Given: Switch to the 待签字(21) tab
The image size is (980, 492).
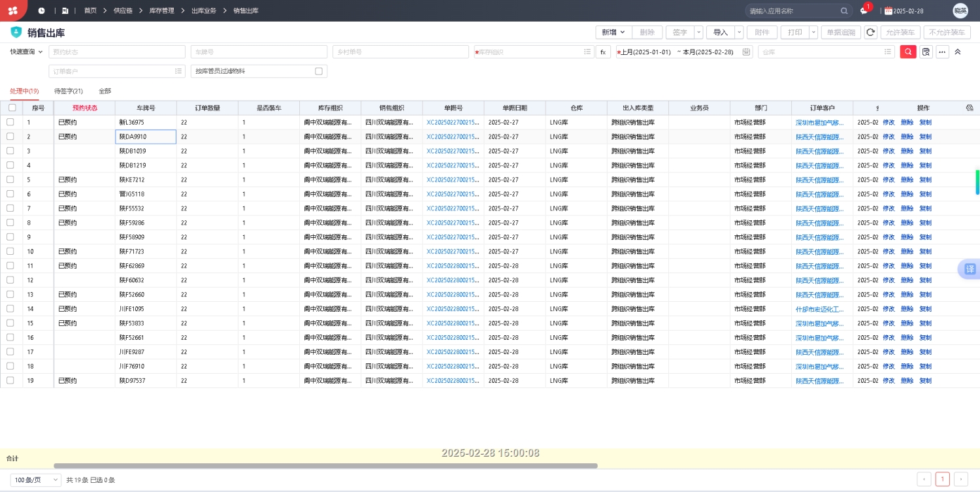Looking at the screenshot, I should (x=69, y=91).
